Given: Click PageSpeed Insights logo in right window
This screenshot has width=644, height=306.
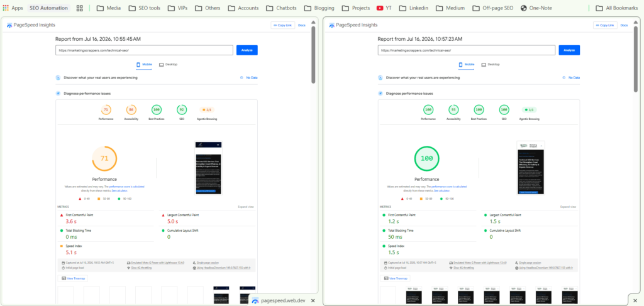Looking at the screenshot, I should (x=353, y=25).
